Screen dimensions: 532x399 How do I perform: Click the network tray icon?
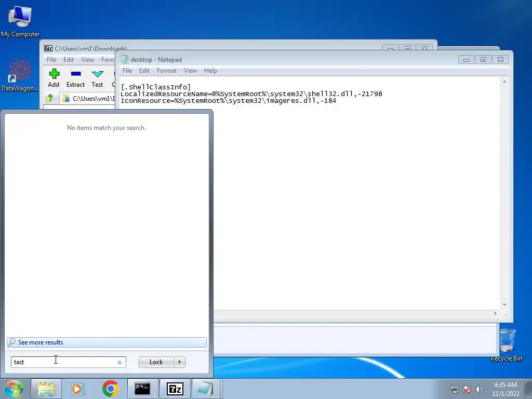click(x=454, y=389)
